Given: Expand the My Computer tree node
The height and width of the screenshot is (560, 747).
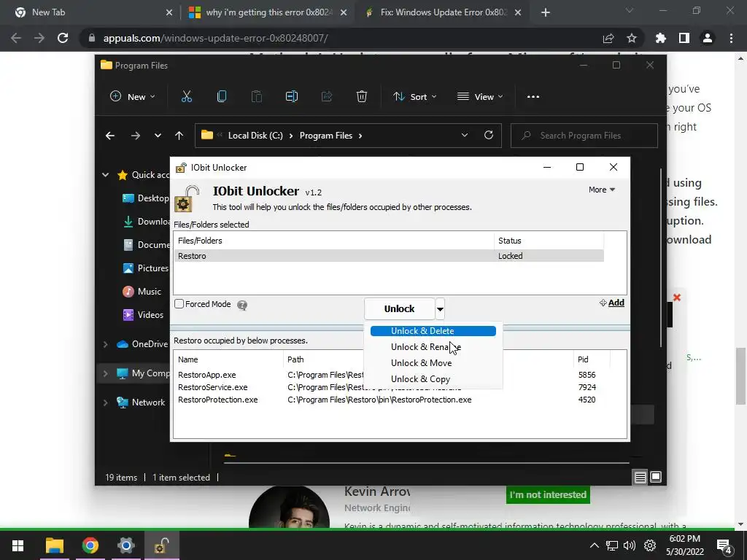Looking at the screenshot, I should 105,373.
